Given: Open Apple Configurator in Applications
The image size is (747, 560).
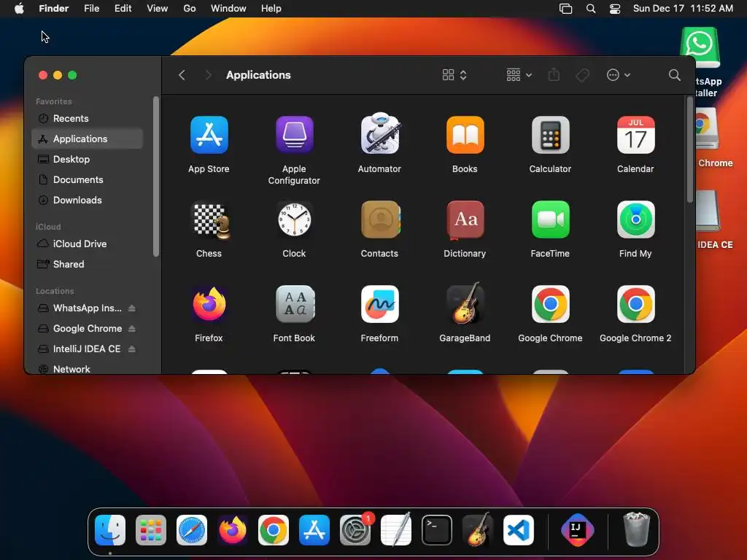Looking at the screenshot, I should pos(295,135).
